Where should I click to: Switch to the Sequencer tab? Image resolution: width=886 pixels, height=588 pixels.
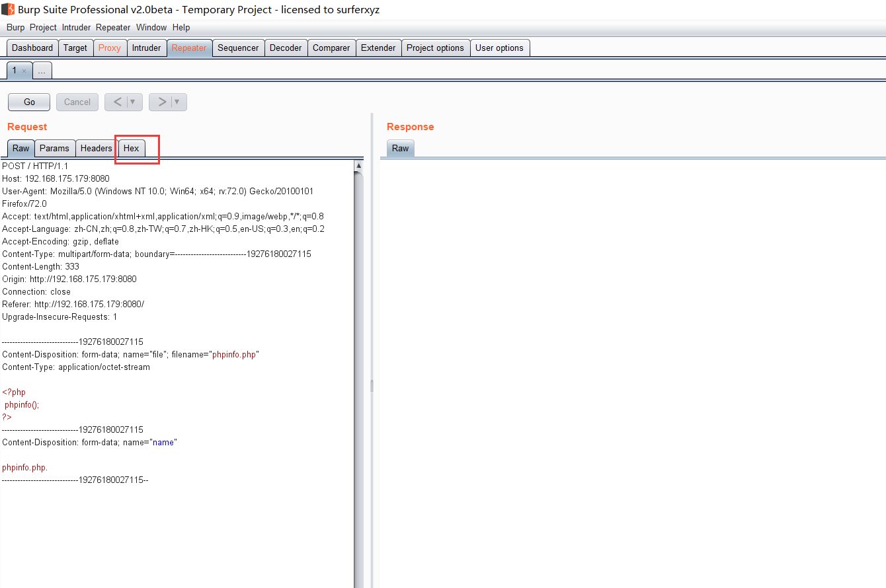click(238, 48)
